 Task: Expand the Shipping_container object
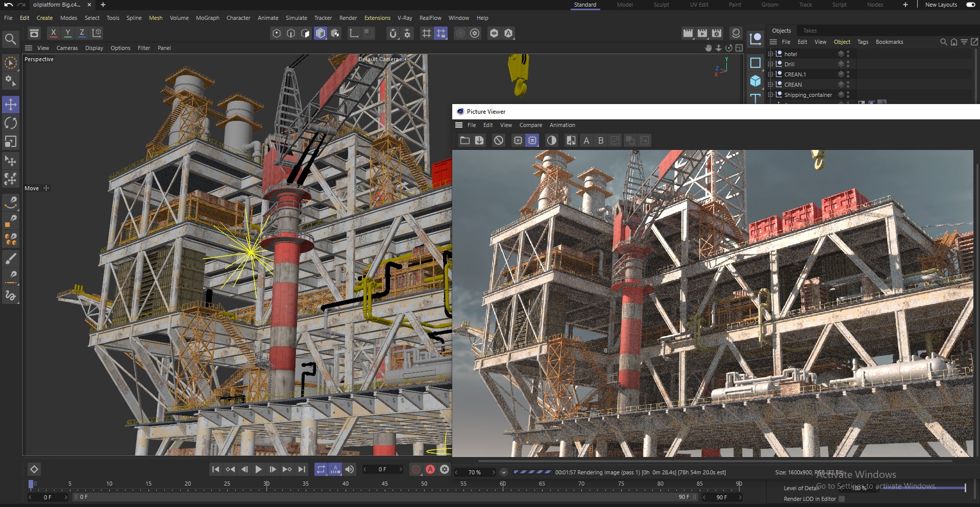[x=771, y=94]
